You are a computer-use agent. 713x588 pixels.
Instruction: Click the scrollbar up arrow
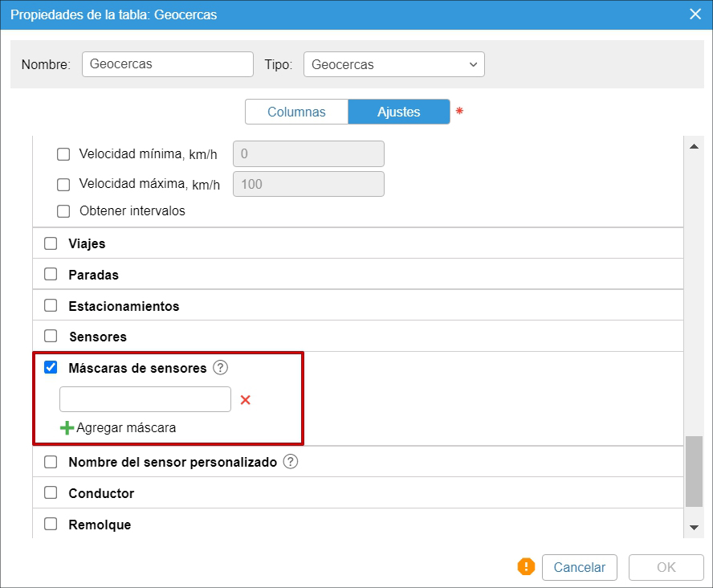[x=694, y=145]
